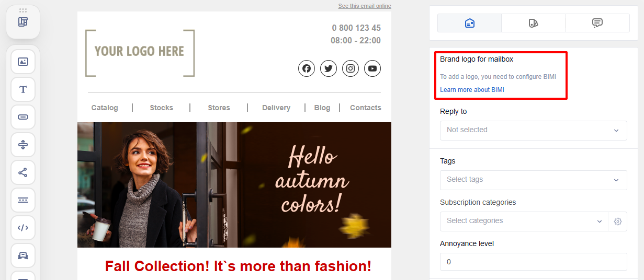Switch to the email settings tab
This screenshot has width=644, height=280.
[470, 23]
